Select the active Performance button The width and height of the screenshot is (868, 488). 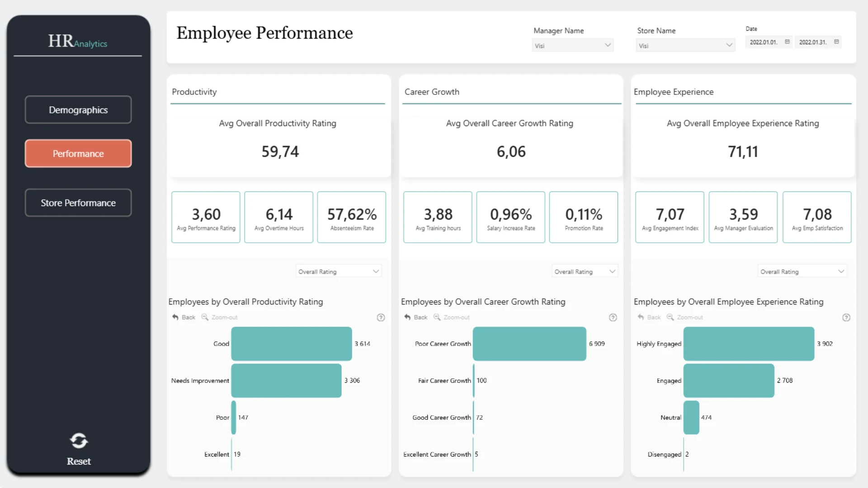[x=78, y=154]
